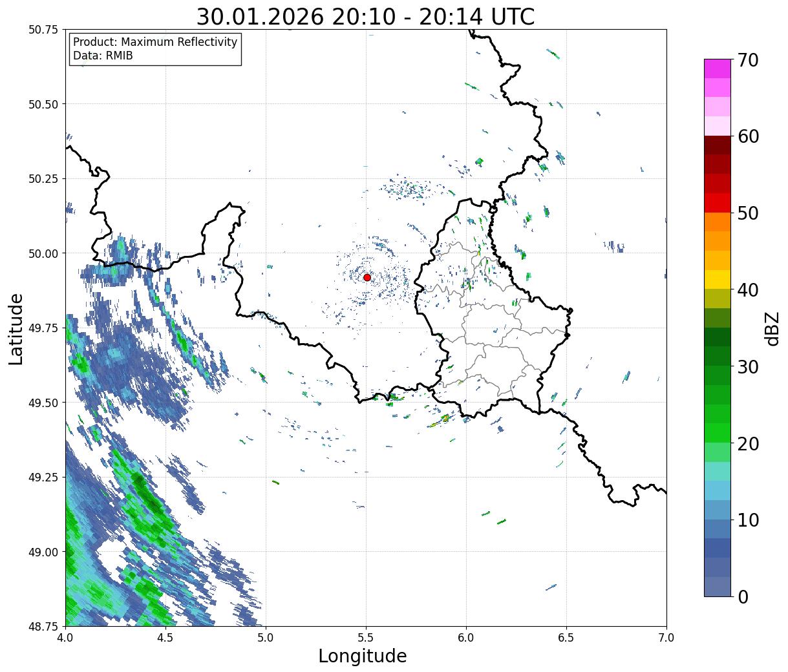Screen dimensions: 788x672
Task: Click the latitude tick label 50.00
Action: [x=44, y=253]
